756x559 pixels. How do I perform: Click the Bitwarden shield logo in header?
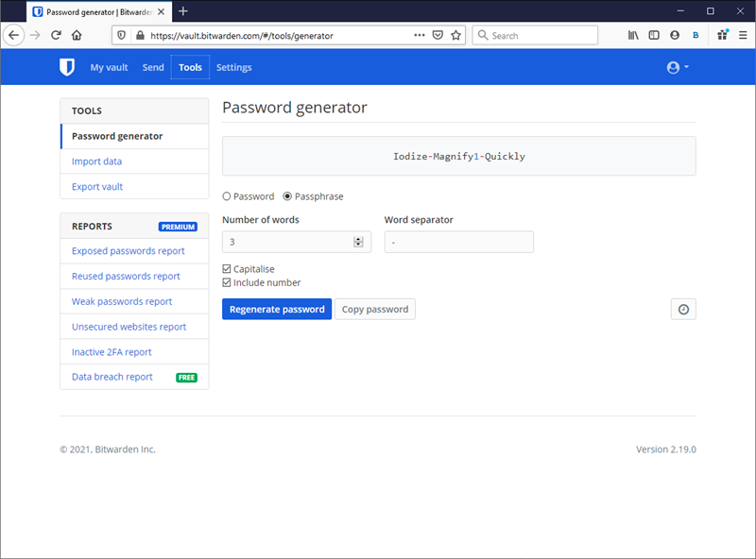click(66, 67)
